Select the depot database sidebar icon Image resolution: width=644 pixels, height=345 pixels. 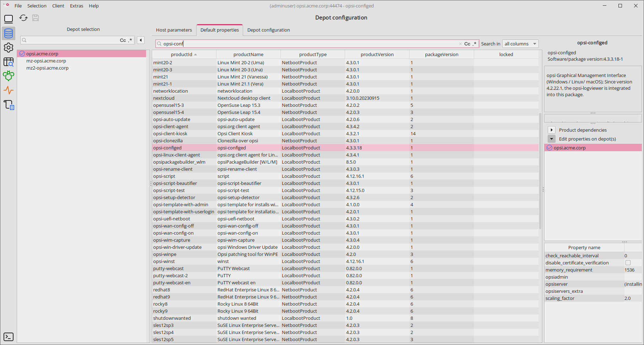tap(9, 33)
